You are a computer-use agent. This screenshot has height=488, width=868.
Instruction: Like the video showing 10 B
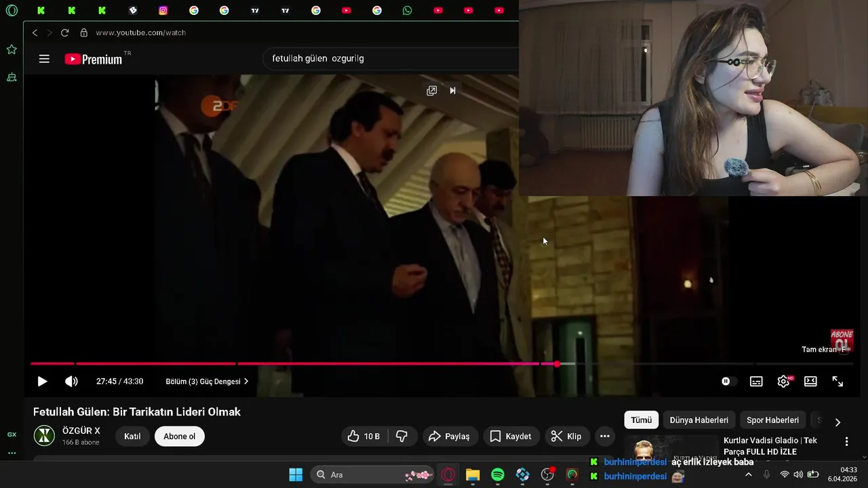pos(364,436)
